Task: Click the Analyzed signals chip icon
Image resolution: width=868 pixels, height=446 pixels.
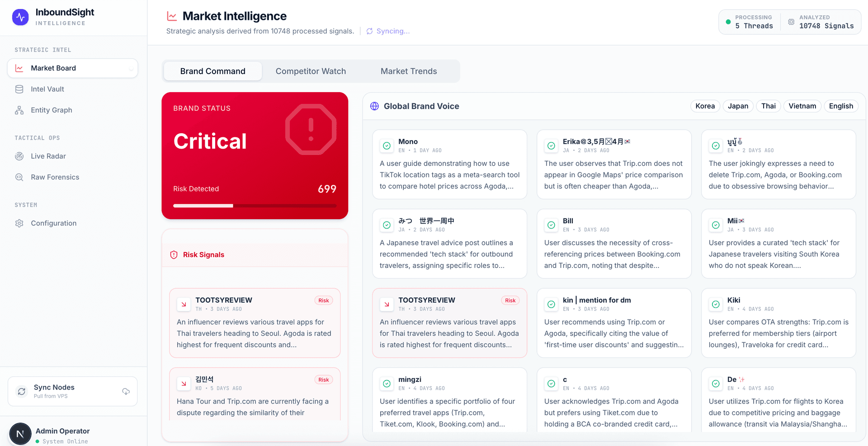Action: (x=791, y=22)
